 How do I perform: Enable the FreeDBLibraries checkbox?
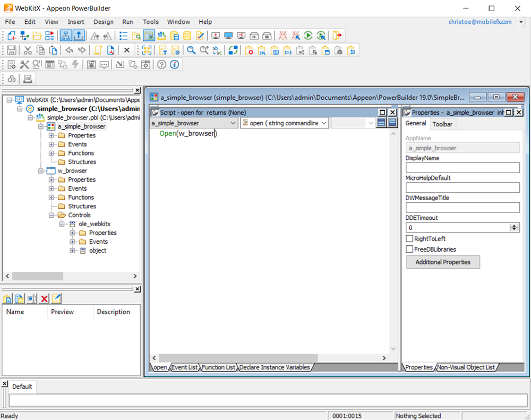click(409, 249)
